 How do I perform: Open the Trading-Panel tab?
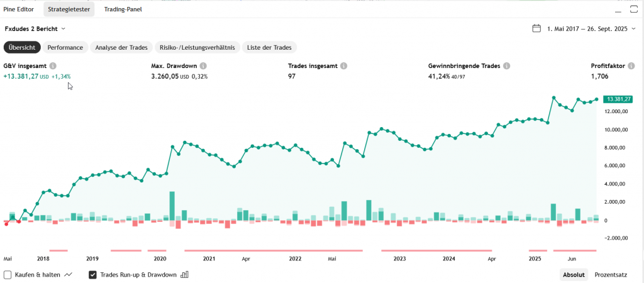point(123,9)
